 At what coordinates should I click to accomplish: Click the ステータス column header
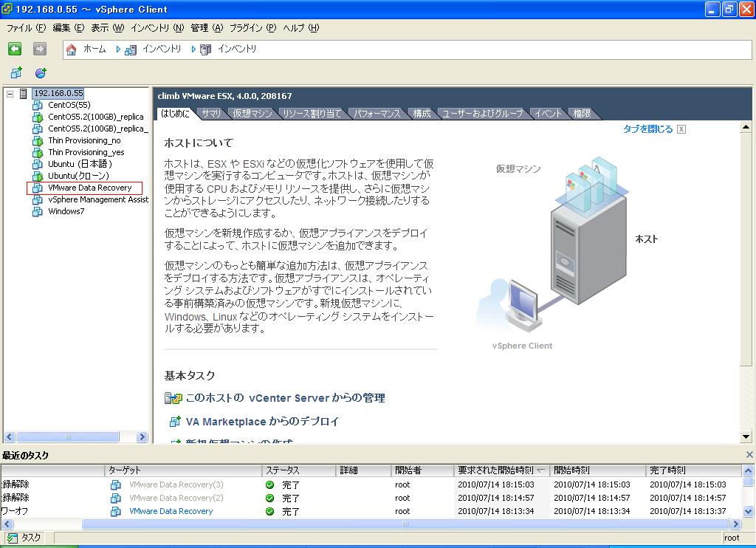coord(299,470)
